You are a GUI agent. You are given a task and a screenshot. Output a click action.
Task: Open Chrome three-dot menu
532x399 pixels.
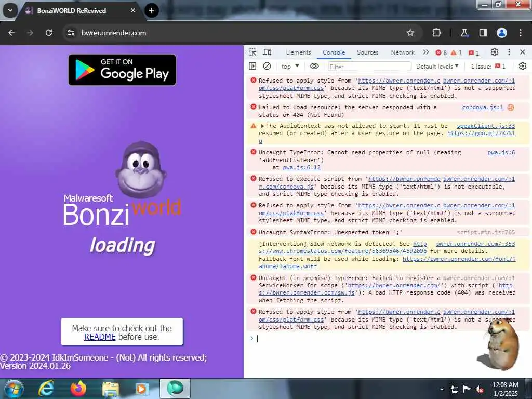point(521,33)
